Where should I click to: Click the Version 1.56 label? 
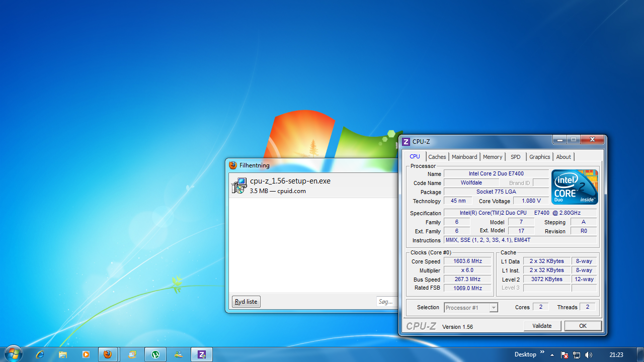[x=457, y=327]
